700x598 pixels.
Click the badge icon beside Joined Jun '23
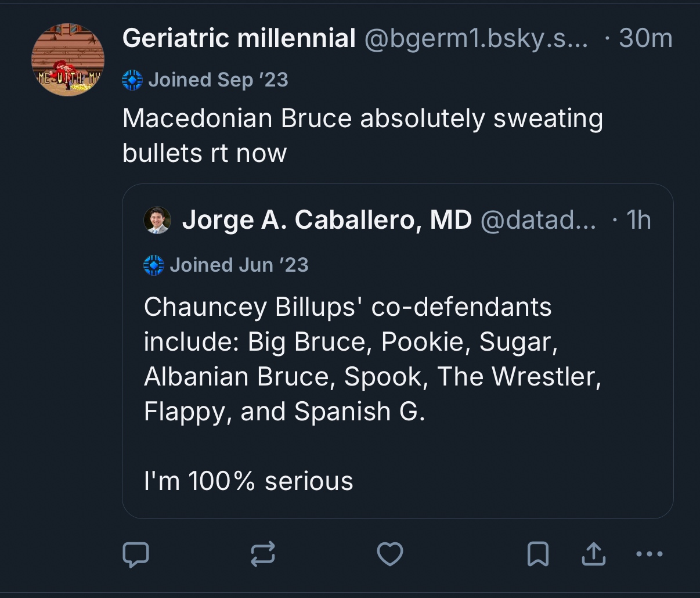[153, 265]
